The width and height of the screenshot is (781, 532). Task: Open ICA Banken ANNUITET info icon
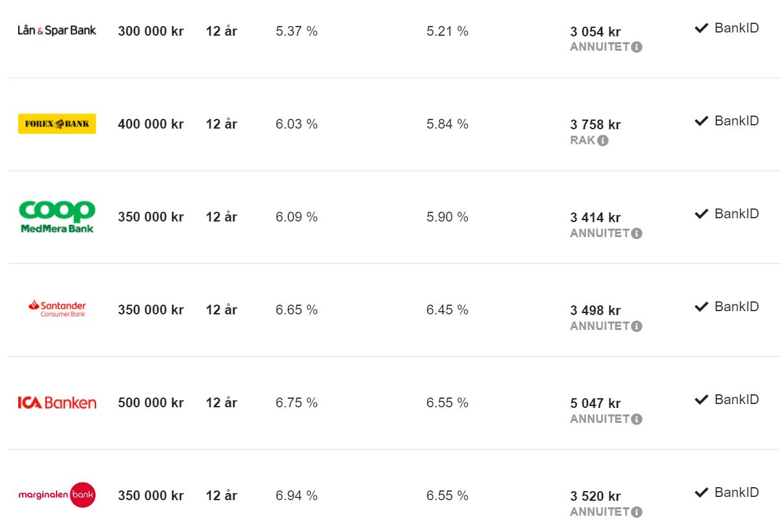click(x=637, y=419)
